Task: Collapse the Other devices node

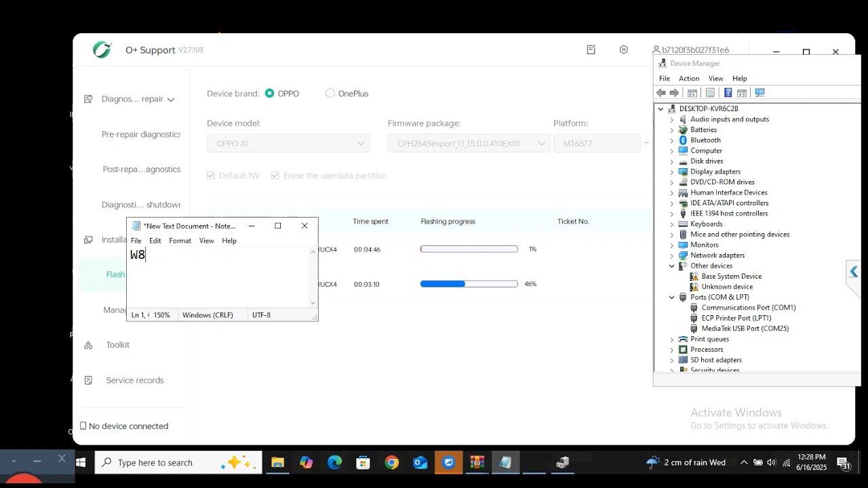Action: pos(672,266)
